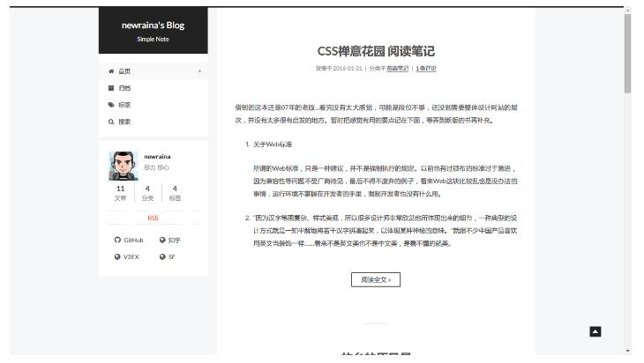Screen dimensions: 644x363
Task: View the 4 标签 tags count
Action: click(x=175, y=193)
